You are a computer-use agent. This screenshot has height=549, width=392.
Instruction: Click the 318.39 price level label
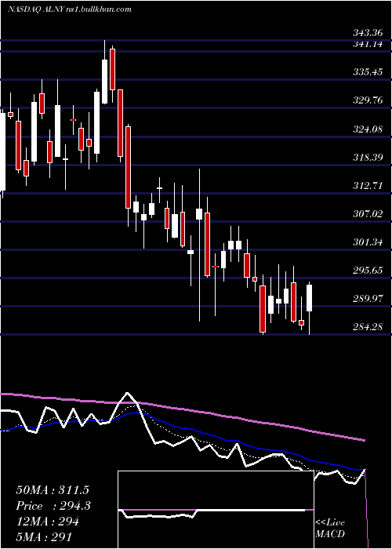coord(368,158)
